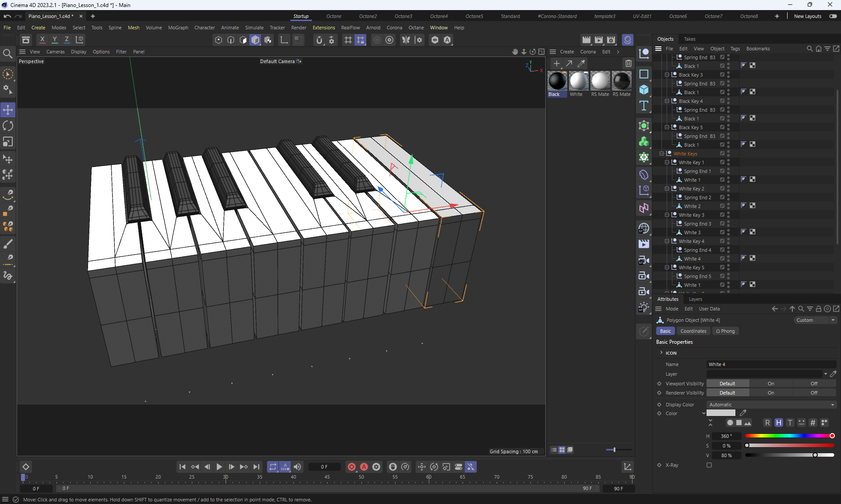The height and width of the screenshot is (504, 841).
Task: Open the MoGraph menu
Action: (178, 28)
